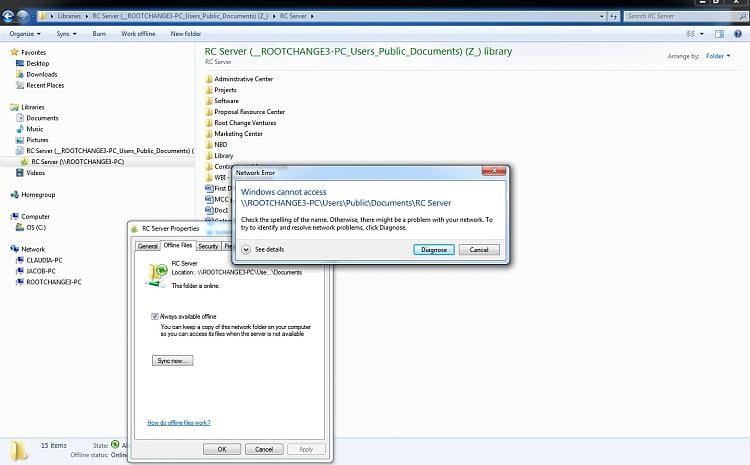The width and height of the screenshot is (750, 465).
Task: Expand See details in Network Error dialog
Action: (263, 250)
